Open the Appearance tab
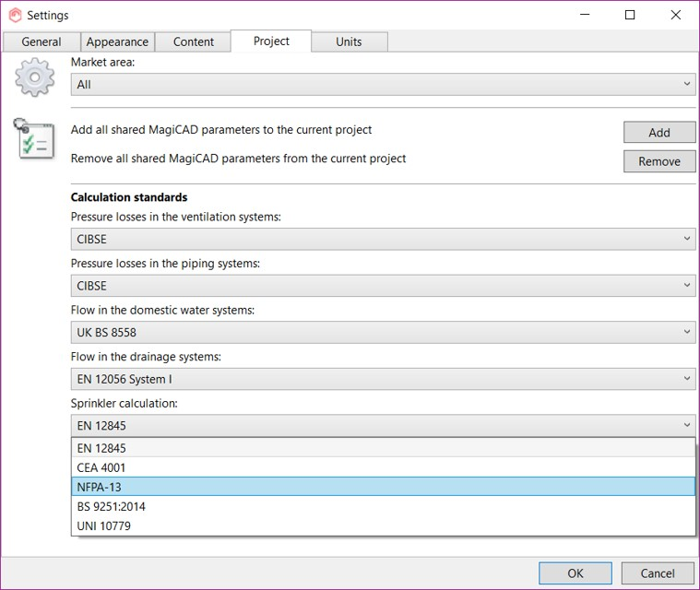Viewport: 700px width, 590px height. pyautogui.click(x=117, y=41)
